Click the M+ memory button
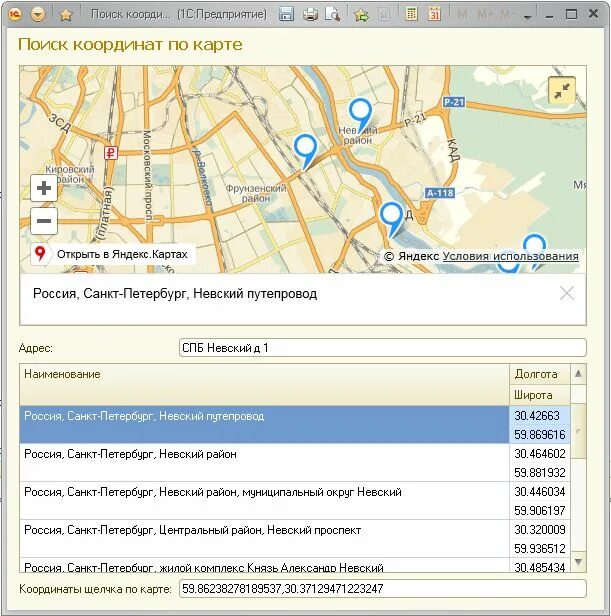Image resolution: width=611 pixels, height=616 pixels. tap(486, 15)
